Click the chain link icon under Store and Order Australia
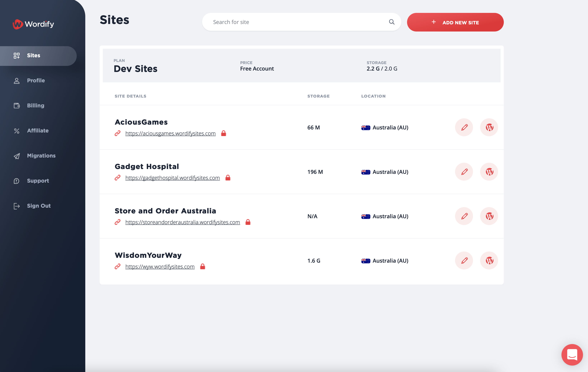 (x=118, y=222)
